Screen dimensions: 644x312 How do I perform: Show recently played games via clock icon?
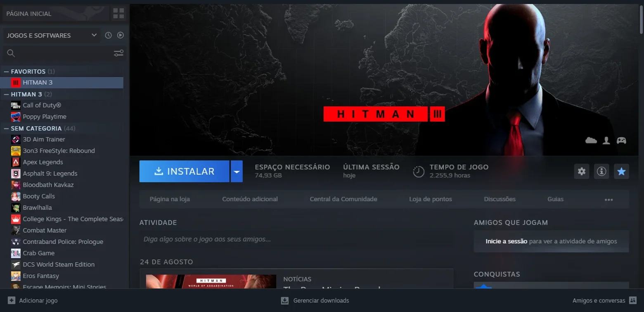[108, 36]
